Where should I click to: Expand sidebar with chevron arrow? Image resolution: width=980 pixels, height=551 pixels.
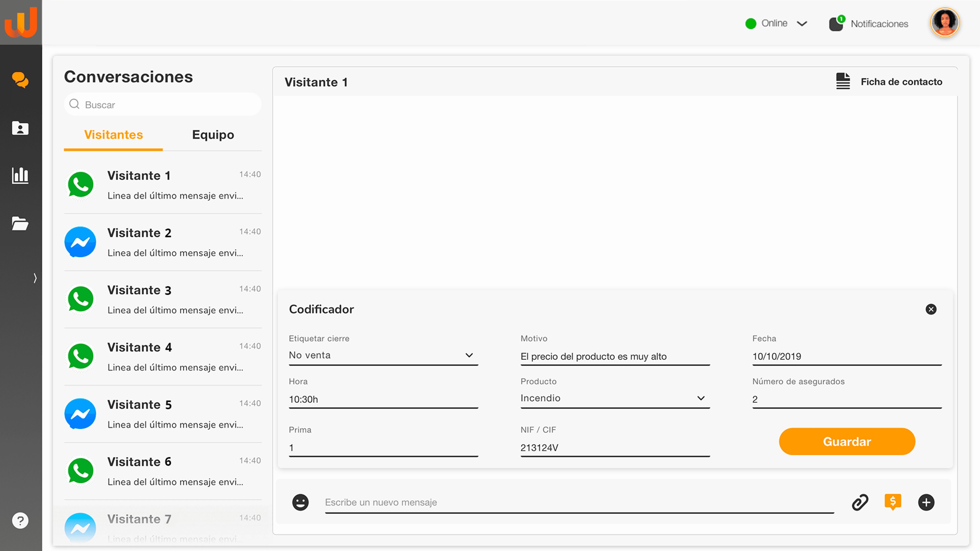tap(35, 278)
